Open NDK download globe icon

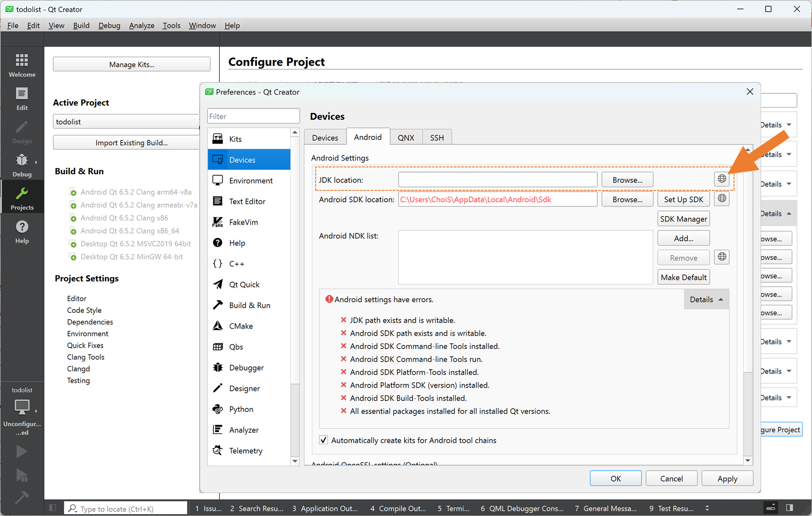coord(722,257)
